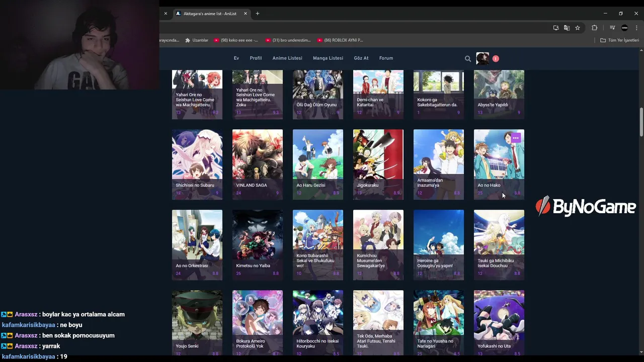Image resolution: width=644 pixels, height=362 pixels.
Task: Open the Ao Haru Gezisi card
Action: (x=318, y=164)
